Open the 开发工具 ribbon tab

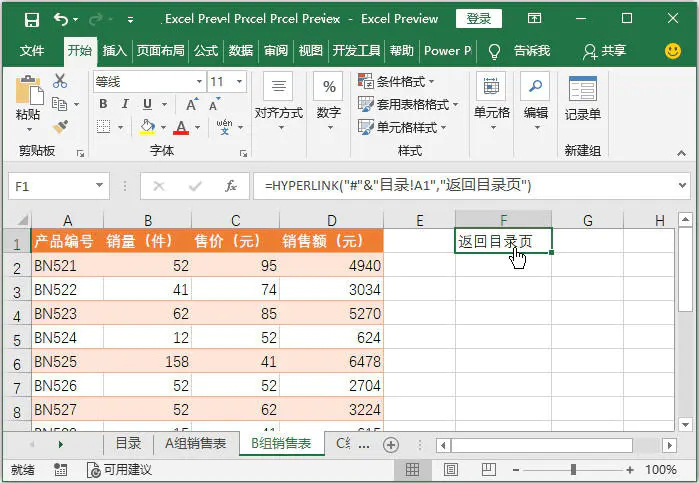(356, 51)
